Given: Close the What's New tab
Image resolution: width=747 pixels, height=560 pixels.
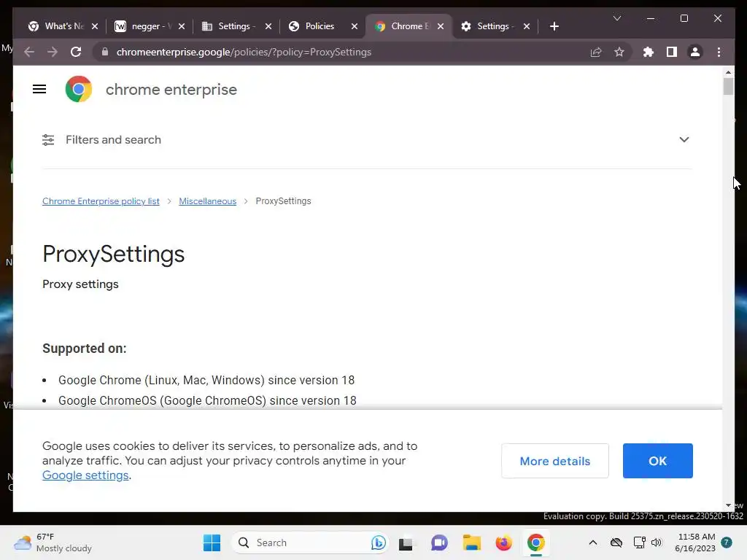Looking at the screenshot, I should [x=95, y=26].
